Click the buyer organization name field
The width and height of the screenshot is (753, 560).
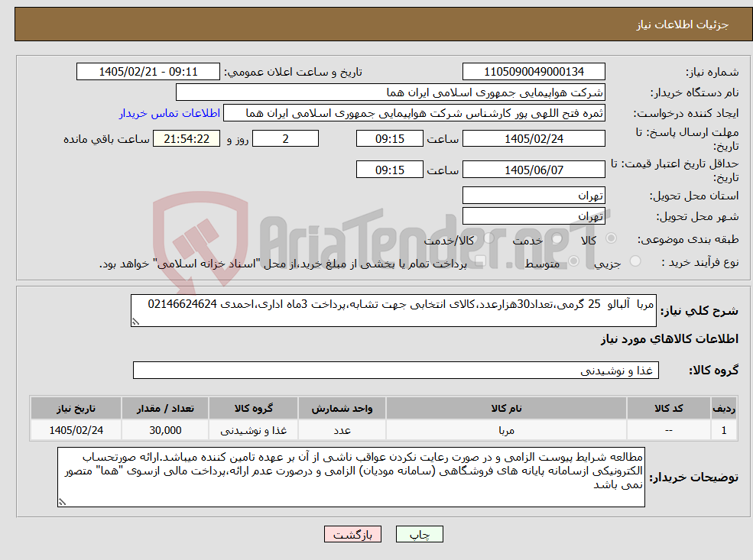pyautogui.click(x=391, y=92)
